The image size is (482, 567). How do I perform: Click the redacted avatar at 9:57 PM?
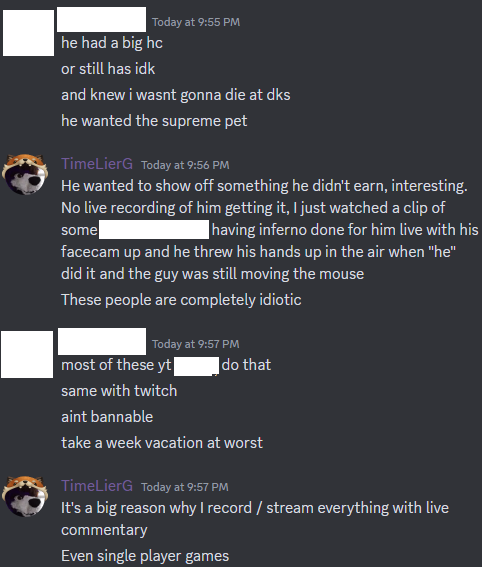27,354
